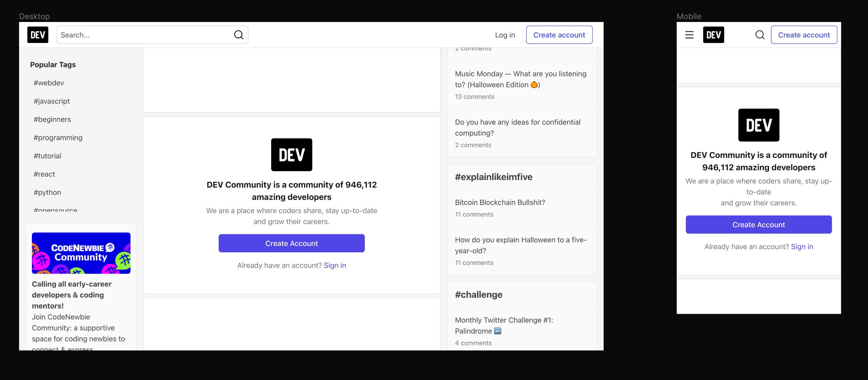Screen dimensions: 868x380
Task: Click the search magnifier icon
Action: (x=238, y=35)
